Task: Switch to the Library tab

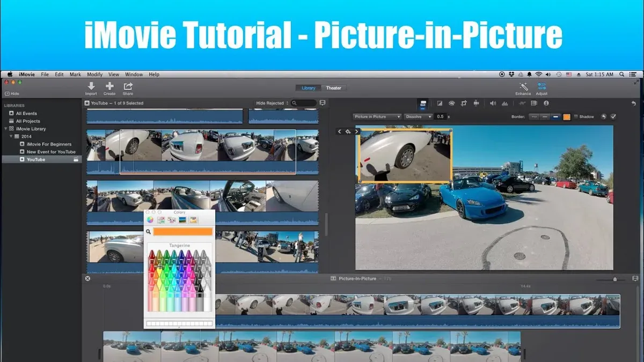Action: (309, 88)
